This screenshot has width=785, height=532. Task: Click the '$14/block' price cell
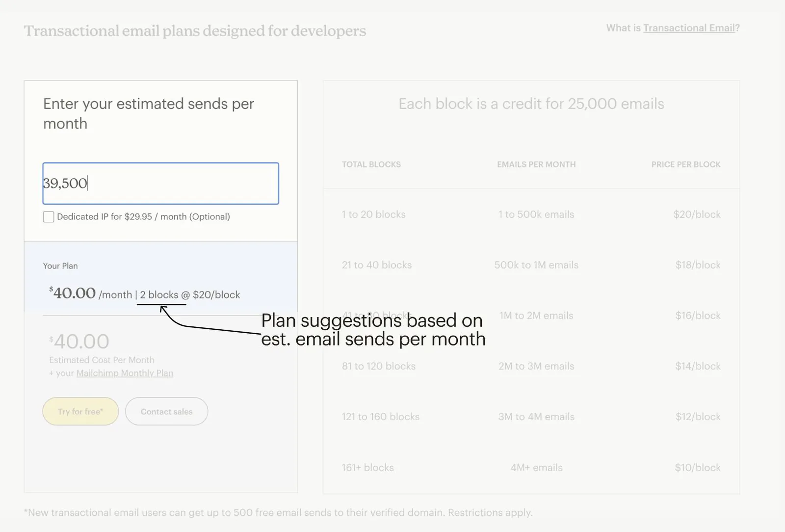(698, 366)
